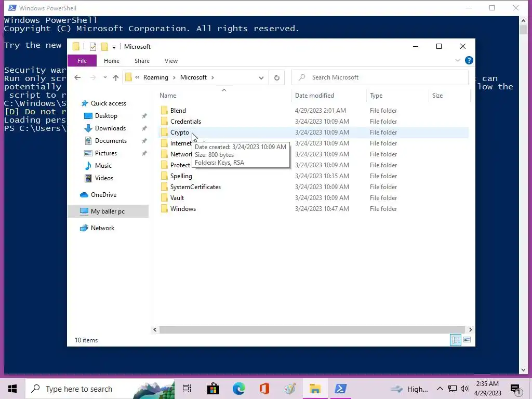
Task: Launch Microsoft Store from taskbar
Action: [x=213, y=389]
